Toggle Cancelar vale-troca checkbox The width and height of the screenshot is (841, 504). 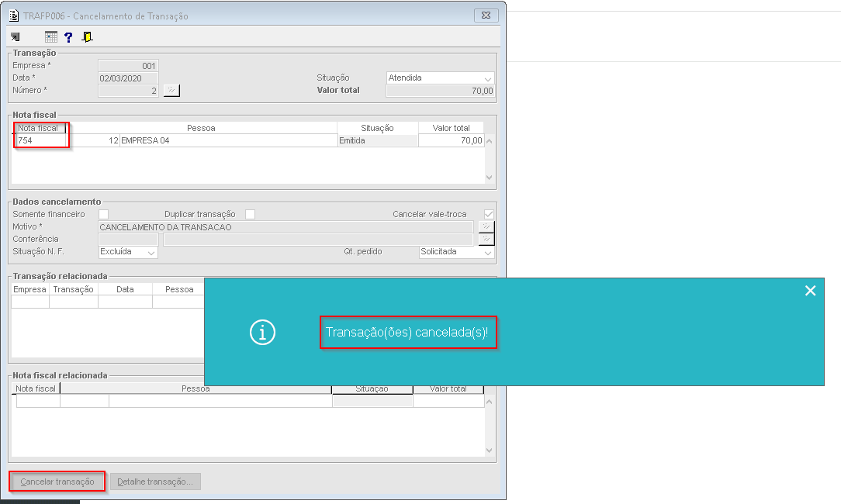(489, 214)
